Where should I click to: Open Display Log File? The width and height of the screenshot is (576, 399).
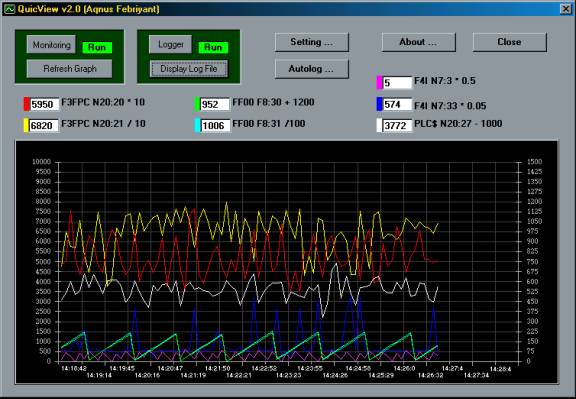189,69
